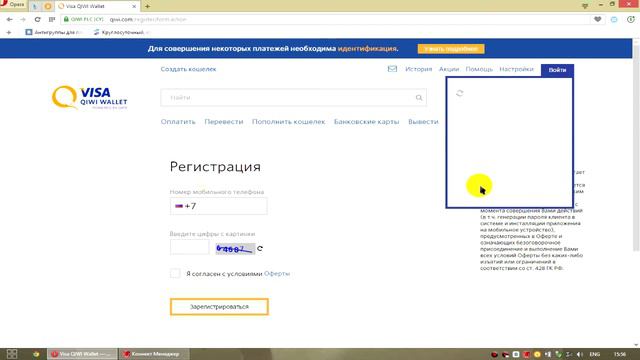Go to Банковские карты section
The image size is (640, 360).
tap(367, 122)
